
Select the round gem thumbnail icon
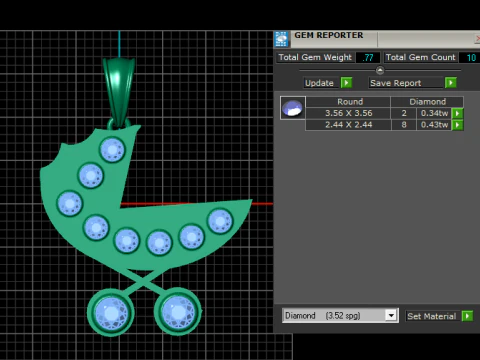pos(293,108)
